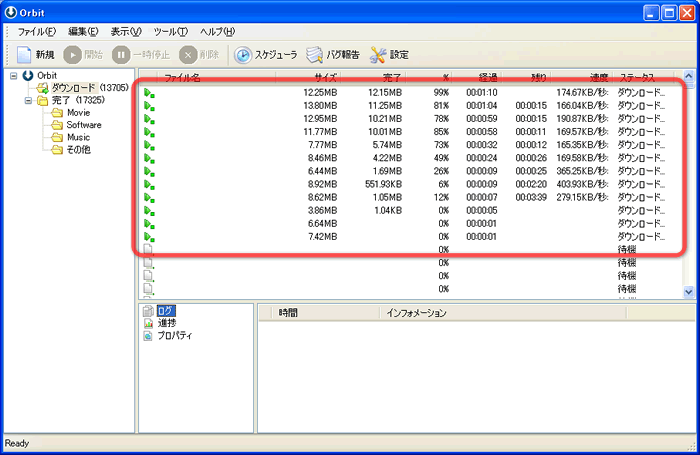Click the Ready status bar text
Image resolution: width=700 pixels, height=455 pixels.
click(17, 443)
